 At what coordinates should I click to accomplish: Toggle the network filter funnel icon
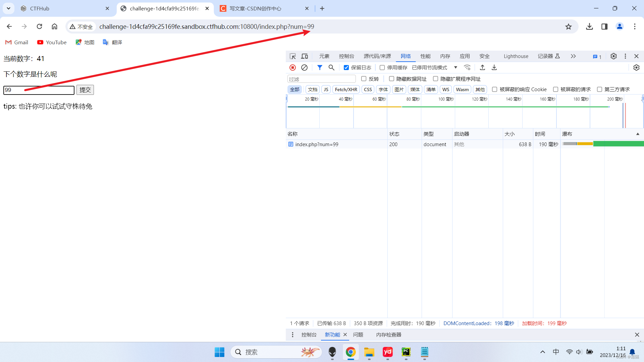pos(320,67)
